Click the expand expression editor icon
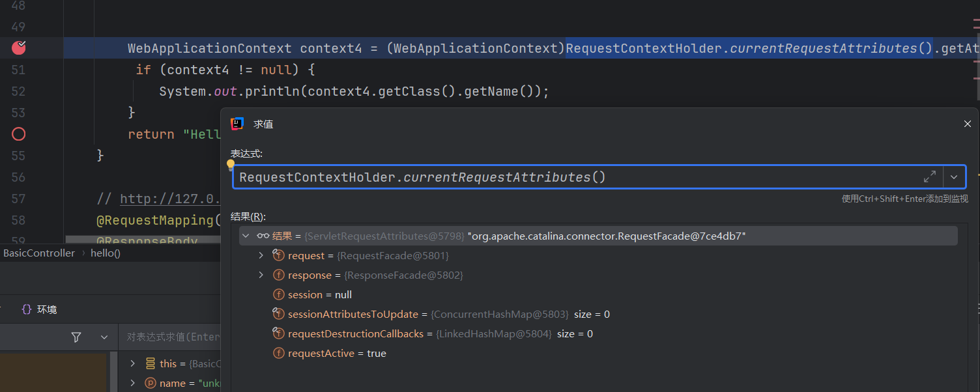This screenshot has height=392, width=980. 930,176
